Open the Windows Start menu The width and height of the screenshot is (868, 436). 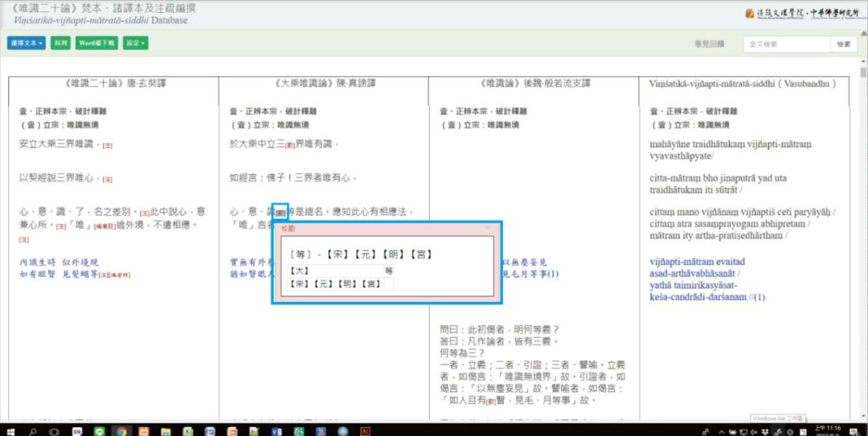pos(9,430)
